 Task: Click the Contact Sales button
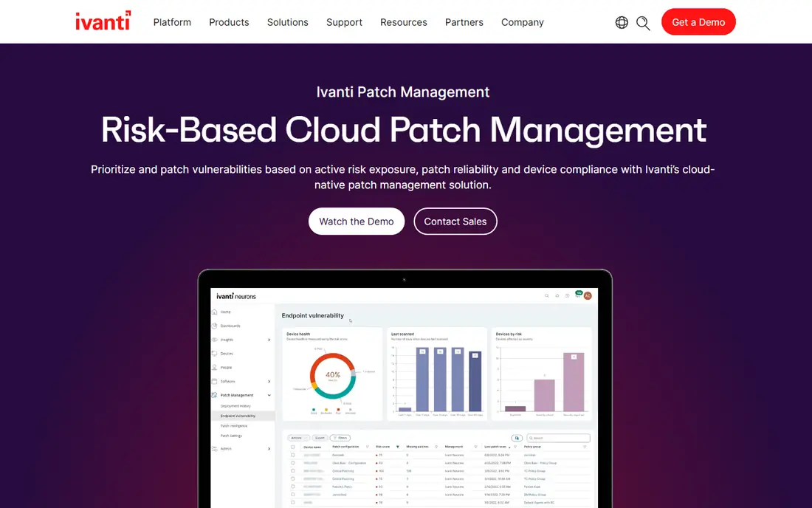click(x=455, y=221)
